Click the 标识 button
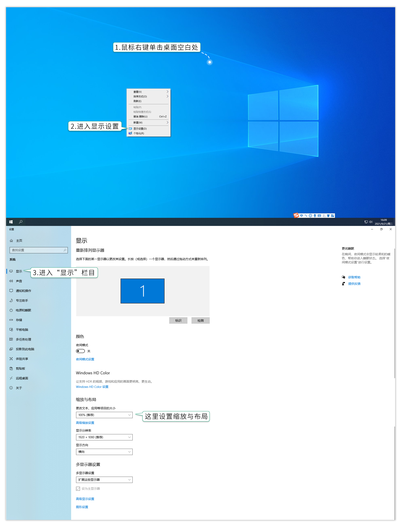400x532 pixels. click(x=178, y=320)
